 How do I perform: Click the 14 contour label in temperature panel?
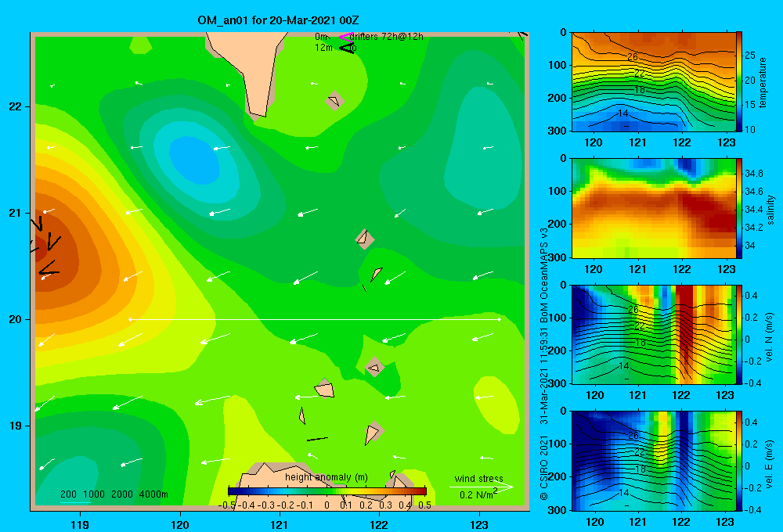[622, 113]
